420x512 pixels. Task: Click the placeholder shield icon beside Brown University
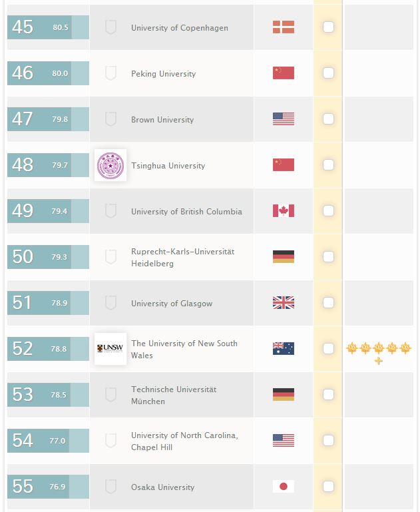[110, 119]
